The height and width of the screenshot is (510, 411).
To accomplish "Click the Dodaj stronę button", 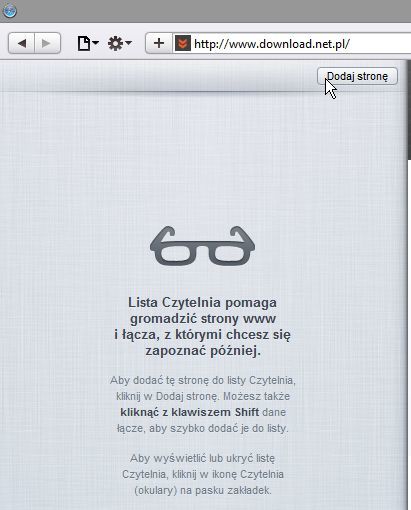I will pyautogui.click(x=357, y=76).
